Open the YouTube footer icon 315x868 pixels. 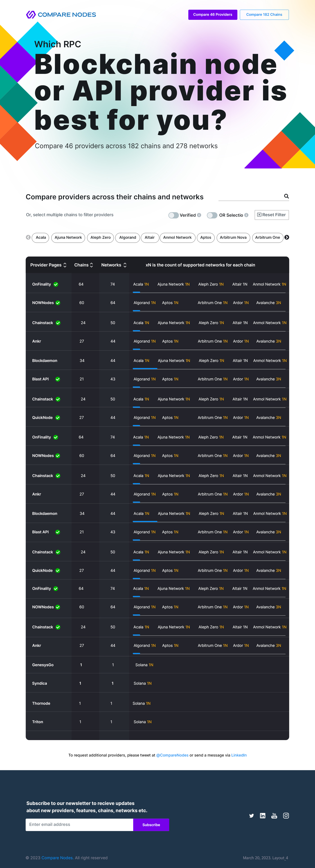click(274, 816)
